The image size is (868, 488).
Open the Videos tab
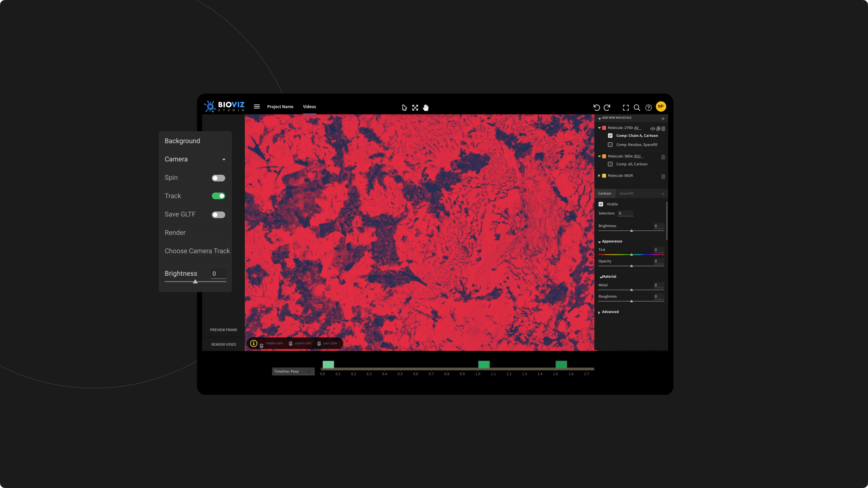click(x=309, y=107)
